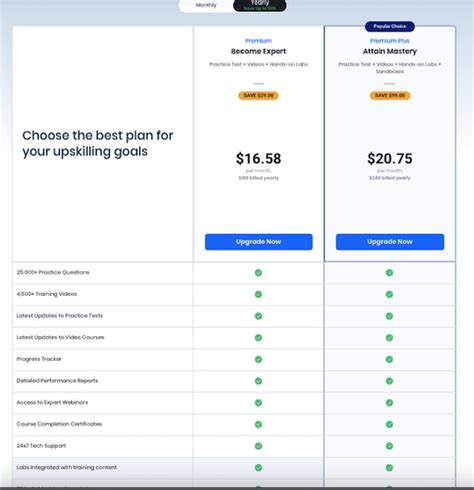Click the $16.58 Premium price

coord(259,158)
